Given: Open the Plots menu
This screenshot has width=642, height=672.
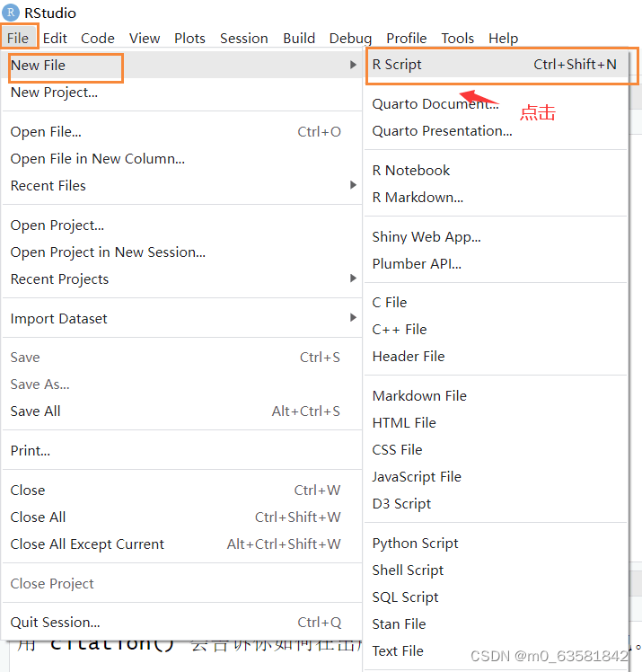Looking at the screenshot, I should pyautogui.click(x=189, y=38).
